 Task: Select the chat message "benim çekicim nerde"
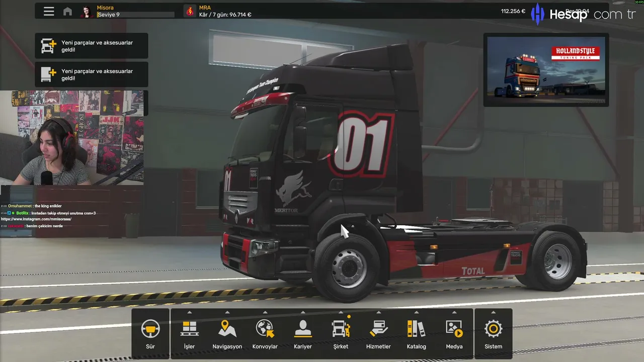[x=44, y=226]
